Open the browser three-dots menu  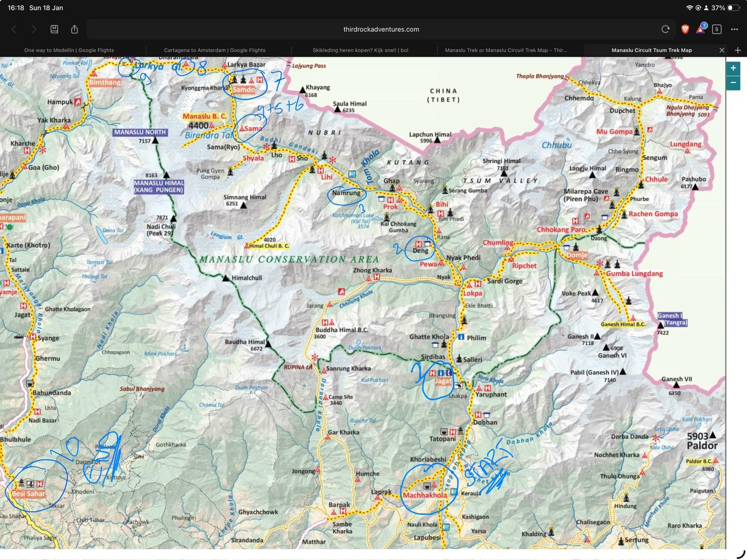[734, 29]
